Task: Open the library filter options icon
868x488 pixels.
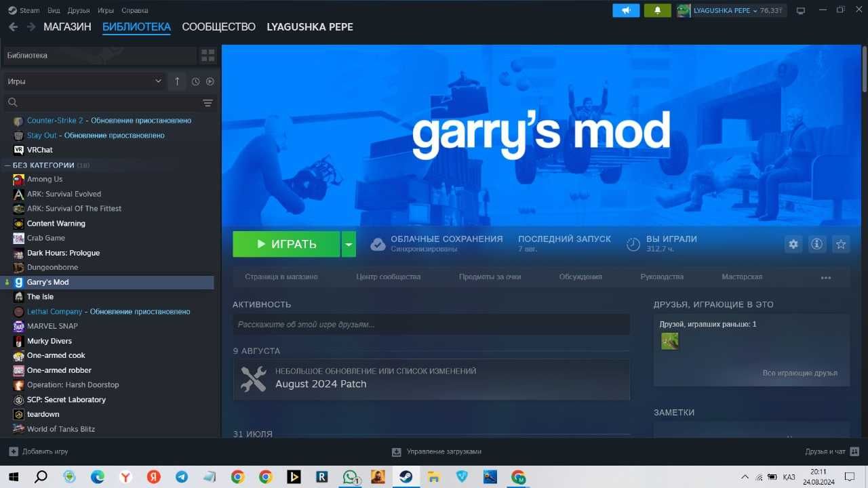Action: (x=208, y=103)
